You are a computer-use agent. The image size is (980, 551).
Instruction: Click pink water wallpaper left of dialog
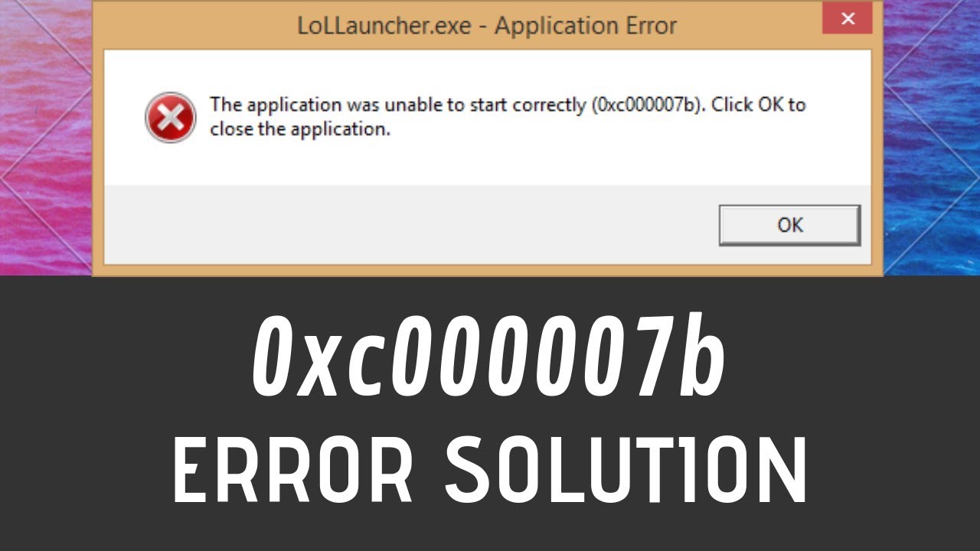(46, 138)
